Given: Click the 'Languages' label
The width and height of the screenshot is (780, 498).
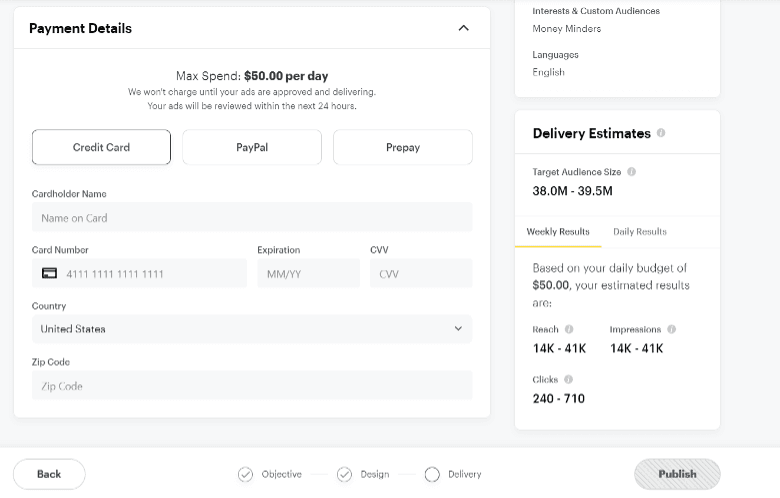Looking at the screenshot, I should pyautogui.click(x=555, y=55).
